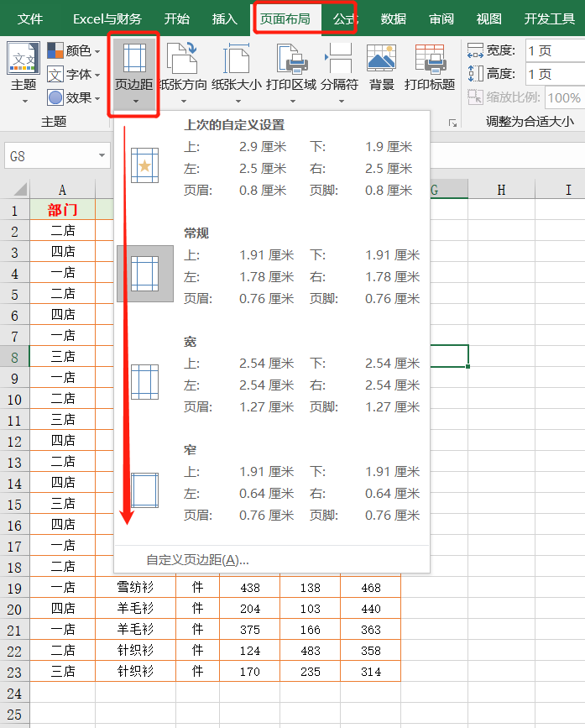Expand the theme Colors (颜色) dropdown
The height and width of the screenshot is (728, 585).
pyautogui.click(x=74, y=51)
